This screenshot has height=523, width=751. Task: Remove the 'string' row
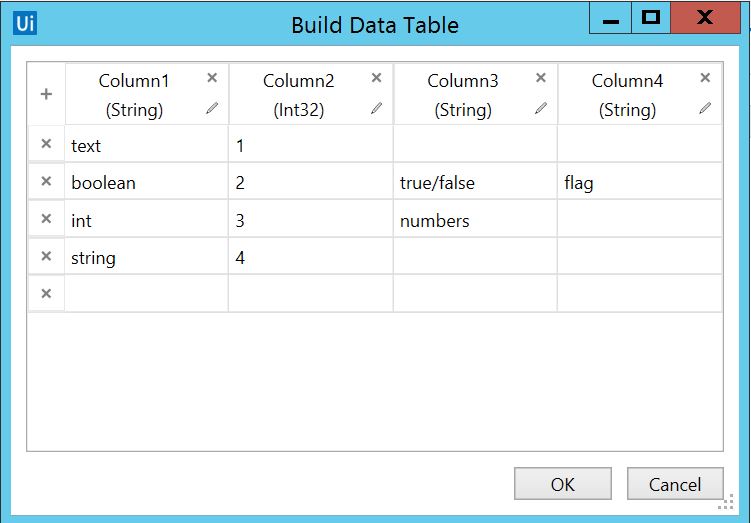click(46, 257)
